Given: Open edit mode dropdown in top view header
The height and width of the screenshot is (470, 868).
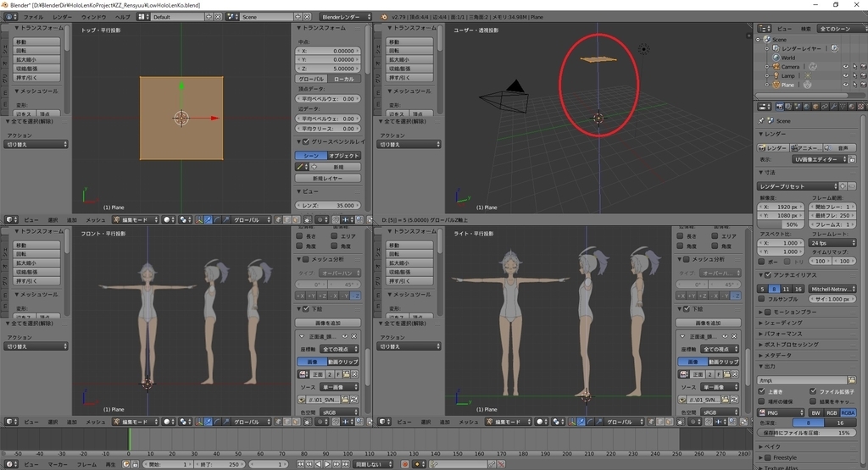Looking at the screenshot, I should point(136,219).
